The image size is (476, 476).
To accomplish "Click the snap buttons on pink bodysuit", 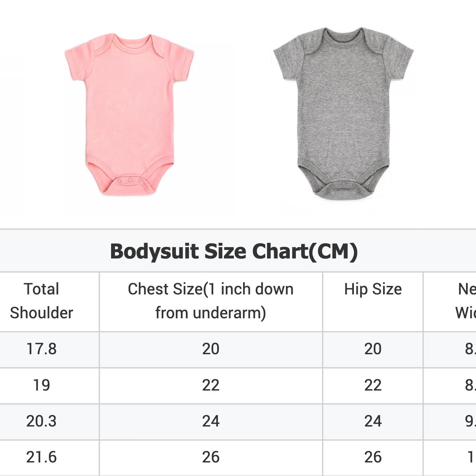I will pyautogui.click(x=130, y=181).
